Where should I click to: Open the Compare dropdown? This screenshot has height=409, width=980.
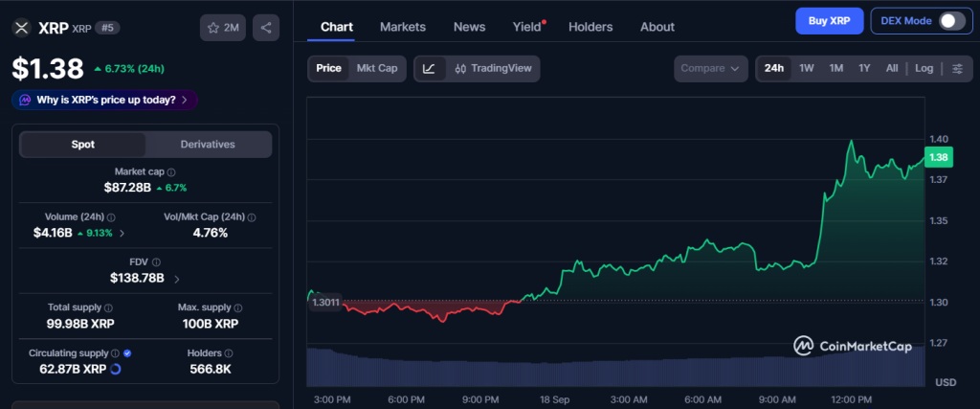point(711,69)
